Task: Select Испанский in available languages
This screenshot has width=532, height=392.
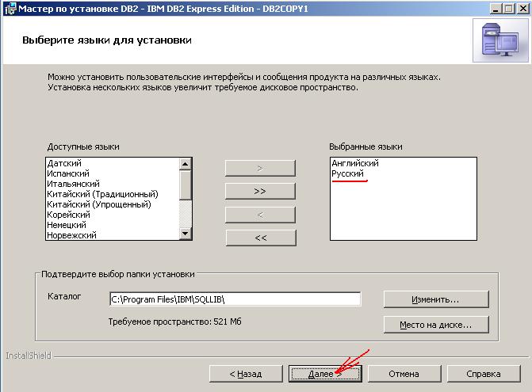Action: [68, 173]
